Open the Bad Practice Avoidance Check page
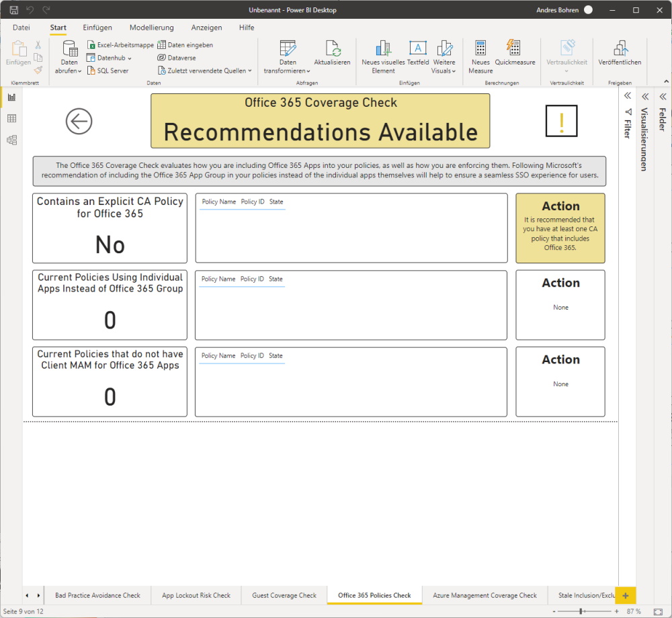 point(97,595)
